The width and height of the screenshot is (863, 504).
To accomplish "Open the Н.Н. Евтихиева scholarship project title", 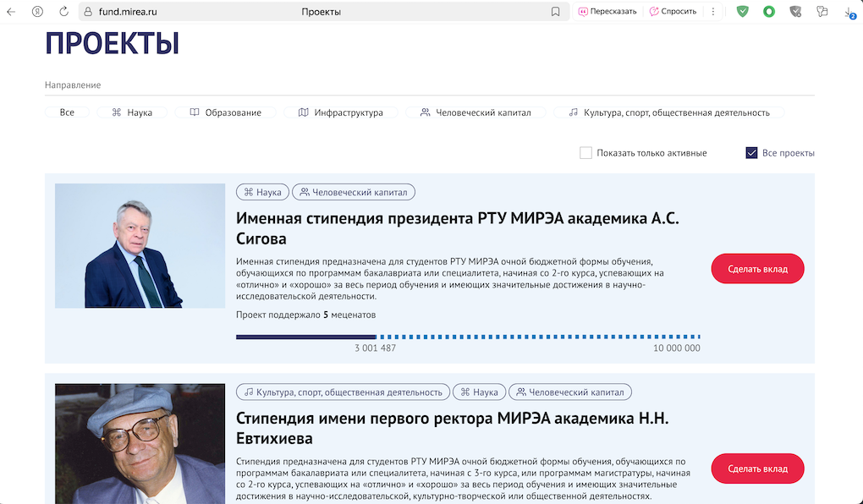I will click(453, 428).
